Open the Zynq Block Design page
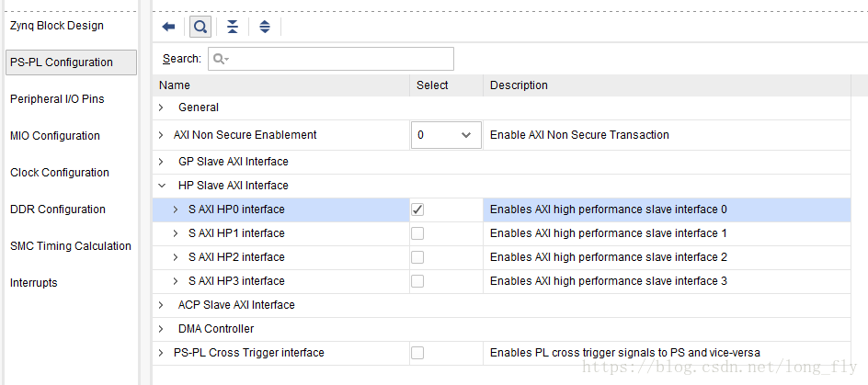 point(56,26)
